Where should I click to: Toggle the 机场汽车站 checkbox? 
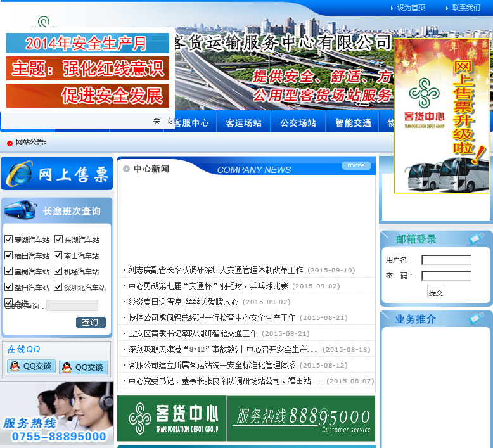tap(58, 271)
